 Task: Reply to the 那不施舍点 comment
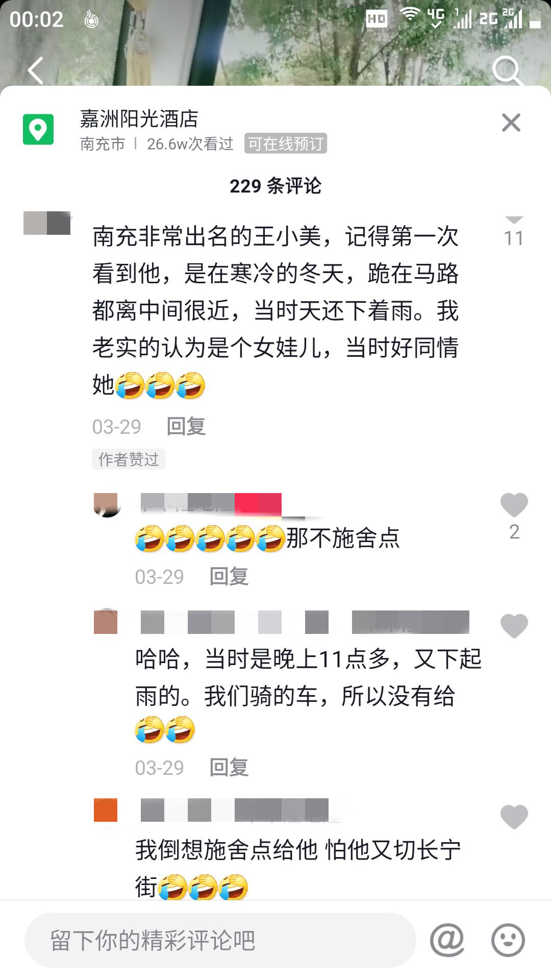click(229, 576)
